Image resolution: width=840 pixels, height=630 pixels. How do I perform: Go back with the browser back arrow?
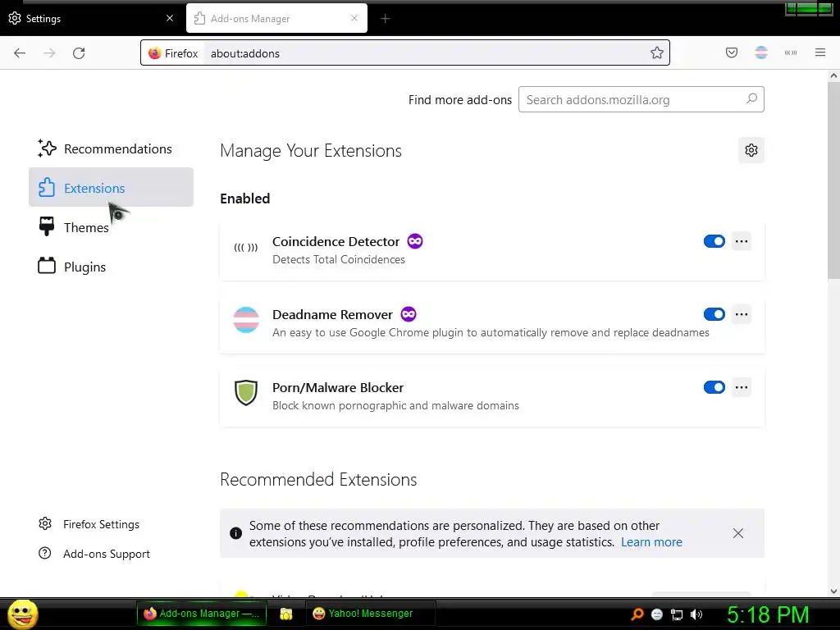point(20,53)
